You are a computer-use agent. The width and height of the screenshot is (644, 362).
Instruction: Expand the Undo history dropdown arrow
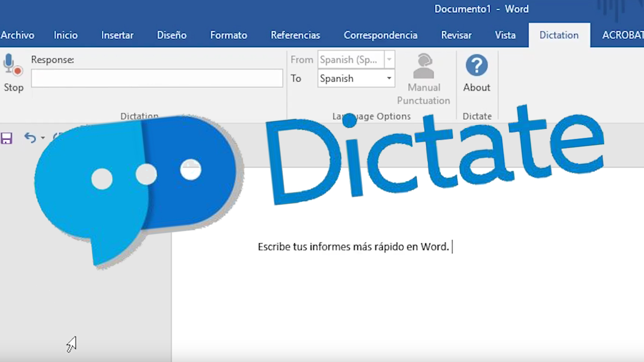(x=43, y=138)
